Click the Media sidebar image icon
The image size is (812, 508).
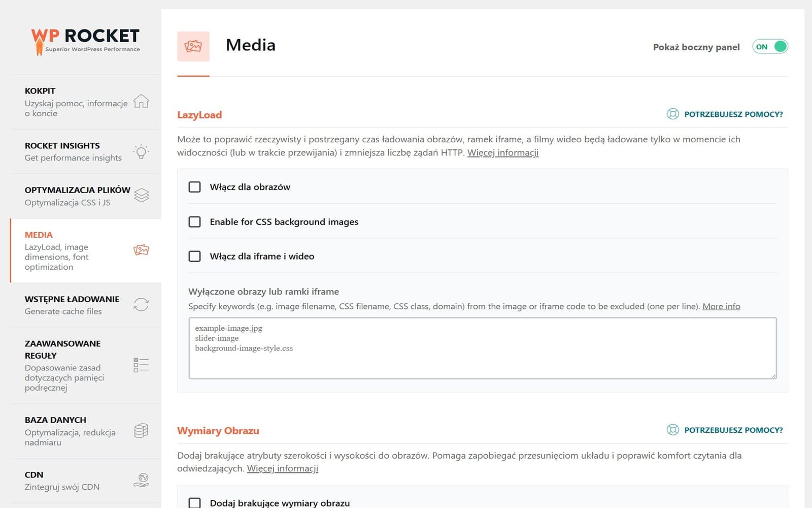click(141, 250)
